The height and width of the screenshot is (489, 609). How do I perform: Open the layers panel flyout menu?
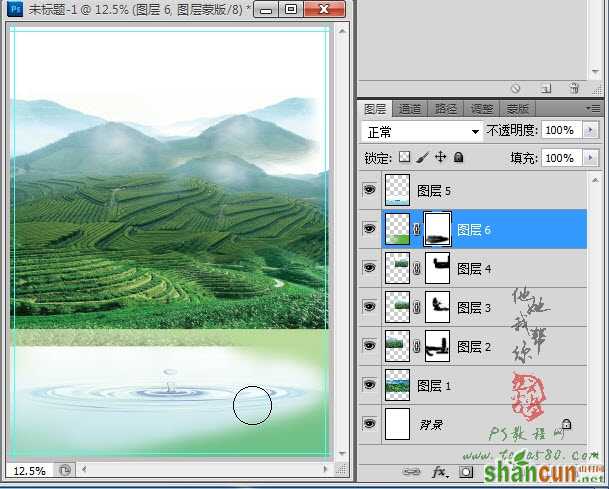pyautogui.click(x=593, y=109)
